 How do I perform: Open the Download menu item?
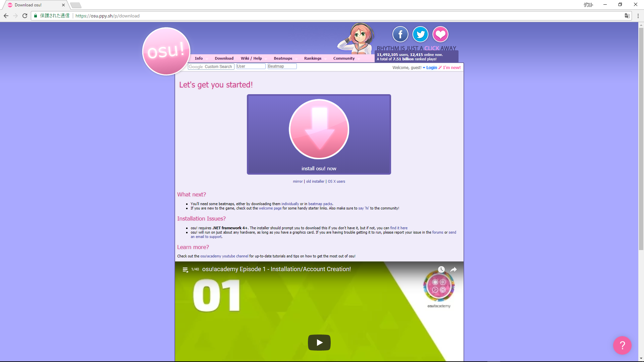(x=224, y=58)
